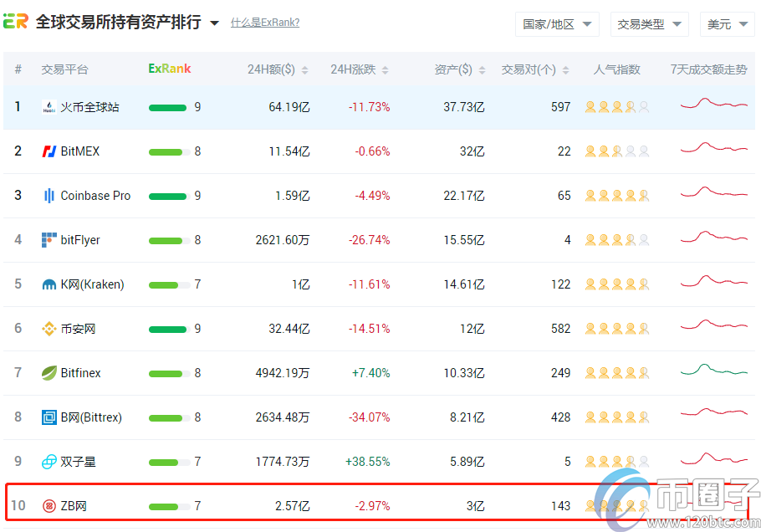Click the 火币全球站 exchange logo
The image size is (761, 532).
coord(49,107)
